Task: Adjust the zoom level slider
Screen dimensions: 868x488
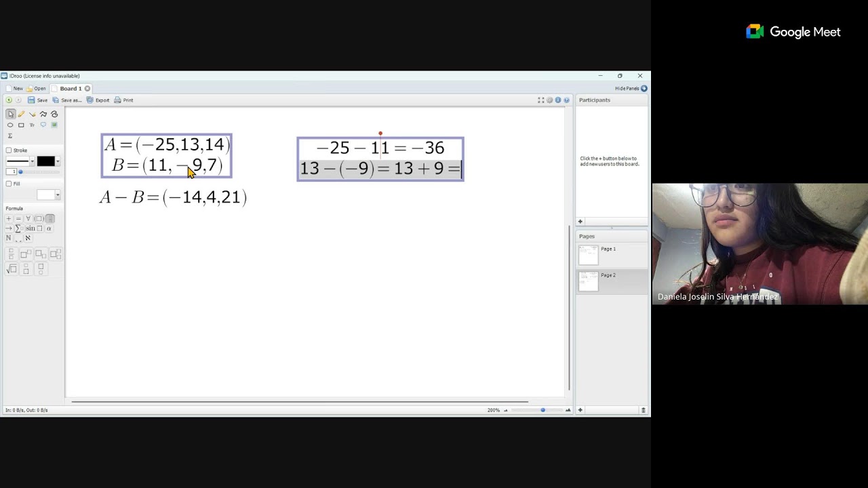Action: (x=536, y=410)
